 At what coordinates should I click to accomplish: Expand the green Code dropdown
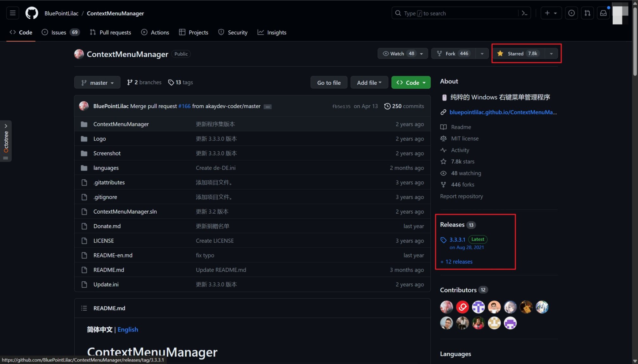click(411, 82)
